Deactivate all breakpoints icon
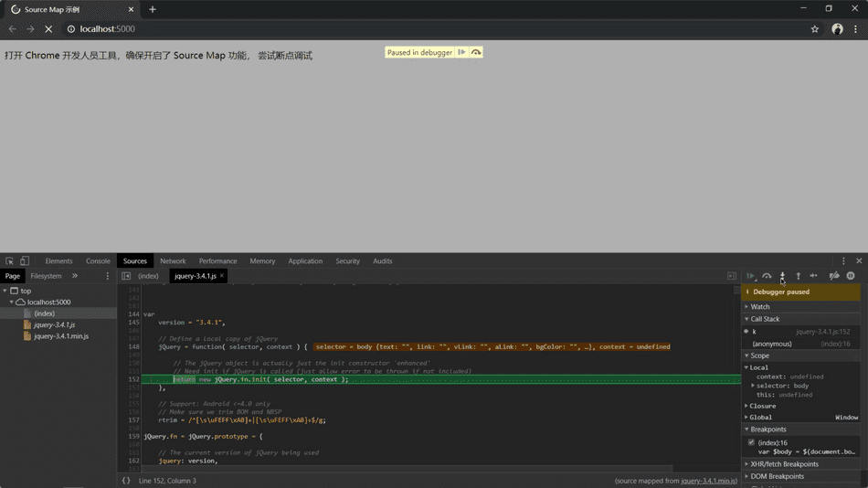Viewport: 868px width, 488px height. coord(834,276)
